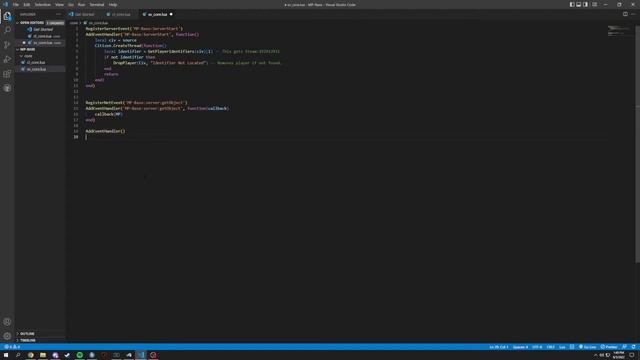Click the Explorer more actions ellipsis

58,14
